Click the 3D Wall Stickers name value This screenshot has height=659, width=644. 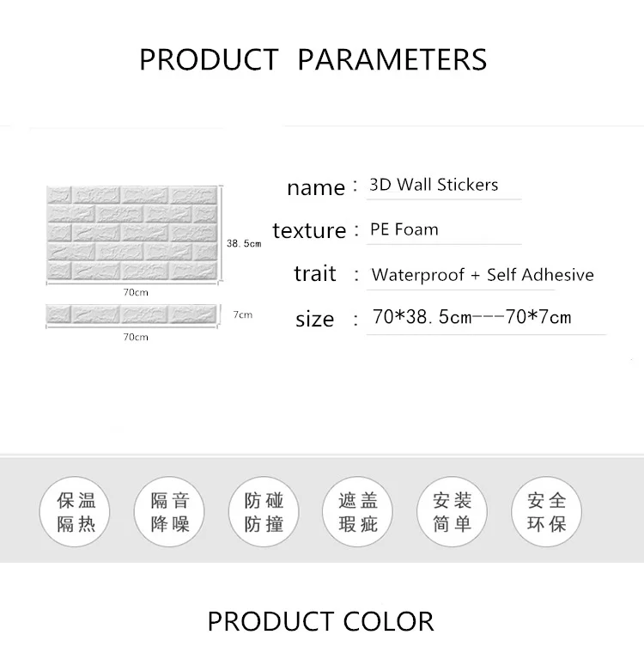434,185
